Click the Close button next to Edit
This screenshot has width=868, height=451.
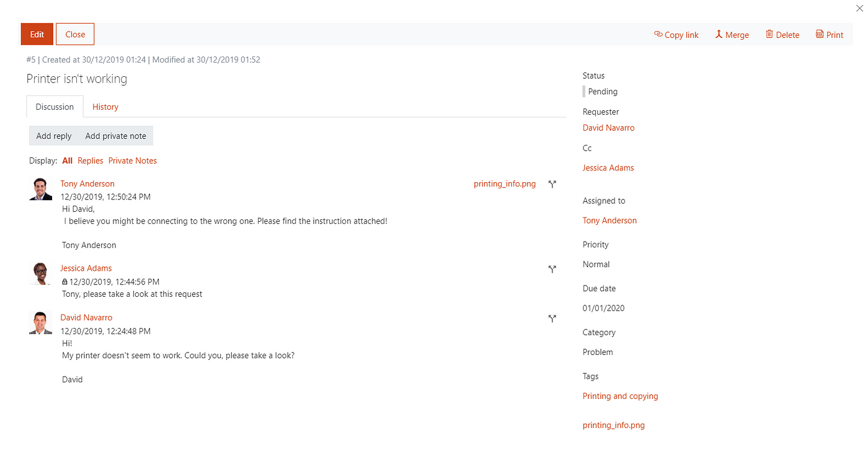75,34
